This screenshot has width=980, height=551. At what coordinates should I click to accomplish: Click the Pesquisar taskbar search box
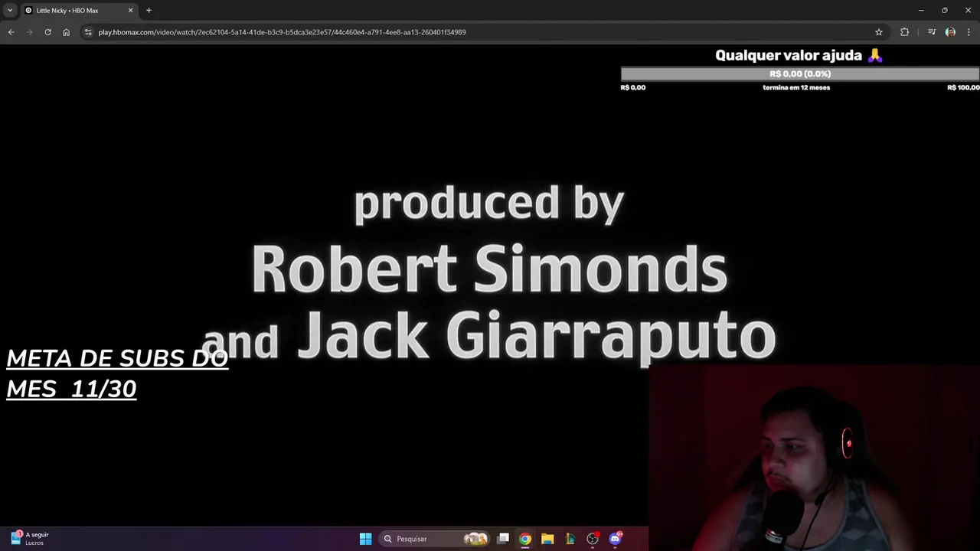tap(435, 539)
